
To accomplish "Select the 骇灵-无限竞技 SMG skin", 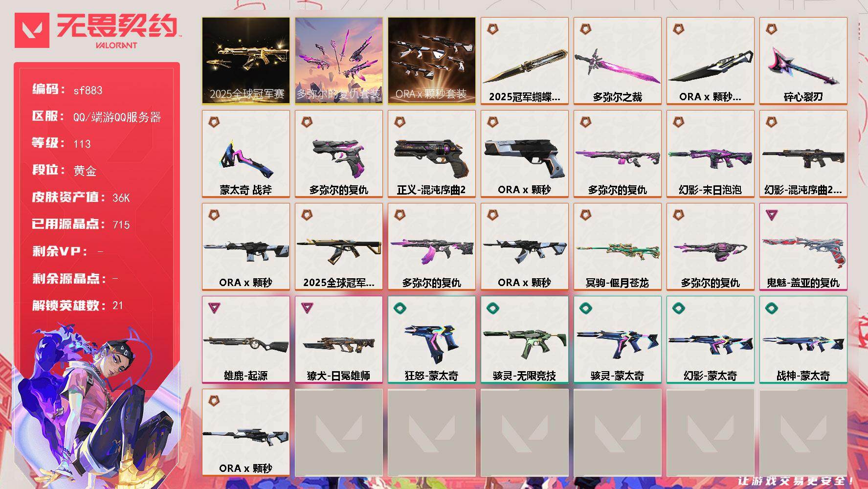I will [x=525, y=340].
